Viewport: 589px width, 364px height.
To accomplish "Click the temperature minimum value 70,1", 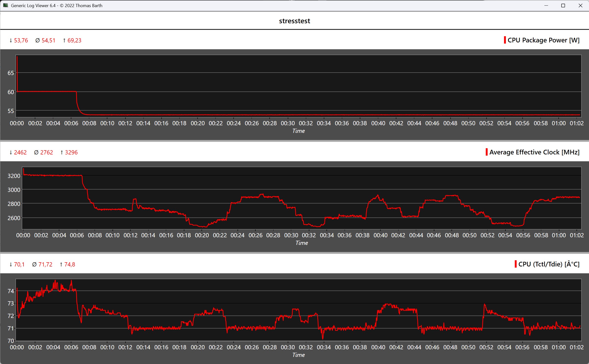I will (19, 264).
